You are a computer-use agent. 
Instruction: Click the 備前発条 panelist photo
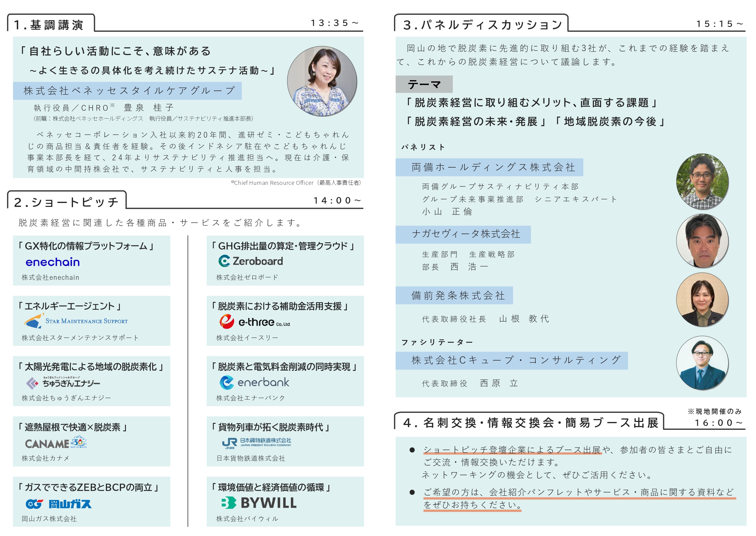[x=702, y=300]
